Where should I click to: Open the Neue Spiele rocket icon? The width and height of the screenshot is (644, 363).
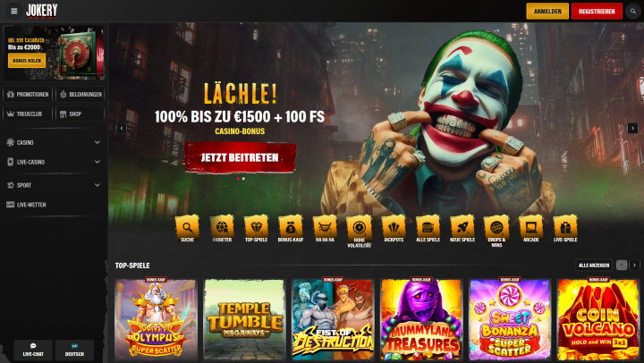pyautogui.click(x=462, y=227)
